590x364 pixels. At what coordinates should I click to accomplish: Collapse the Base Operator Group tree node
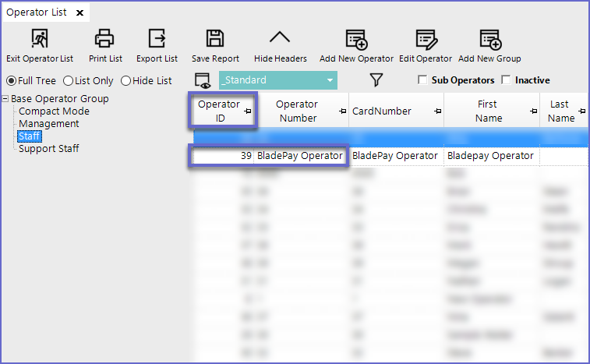5,99
